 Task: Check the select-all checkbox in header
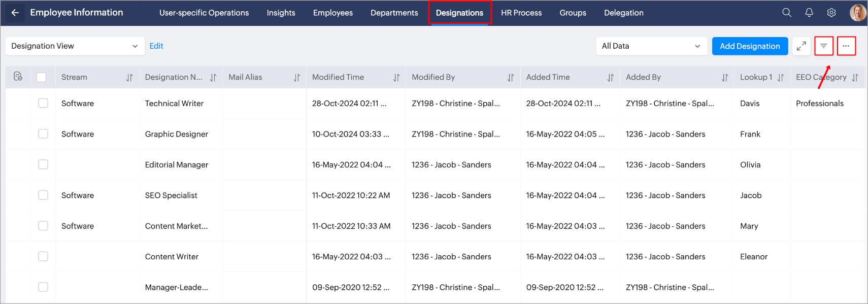[42, 77]
